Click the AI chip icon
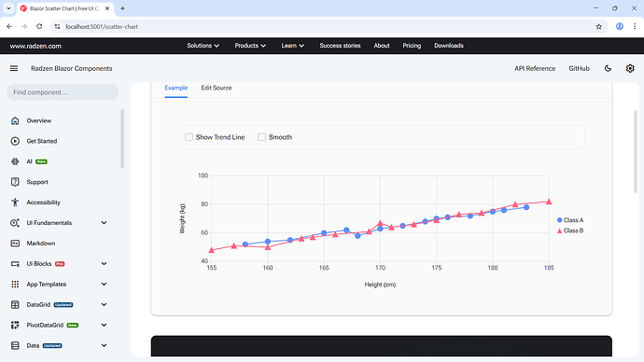Viewport: 644px width, 362px height. coord(15,161)
